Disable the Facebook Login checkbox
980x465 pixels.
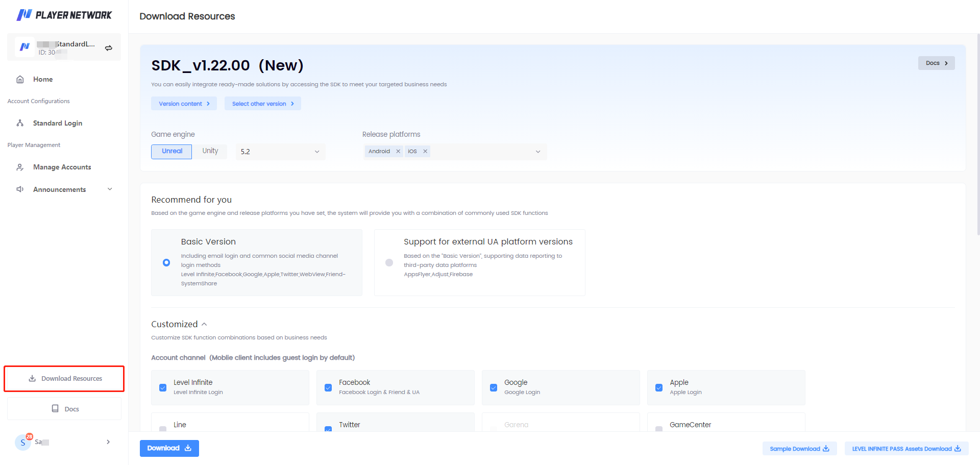click(328, 387)
